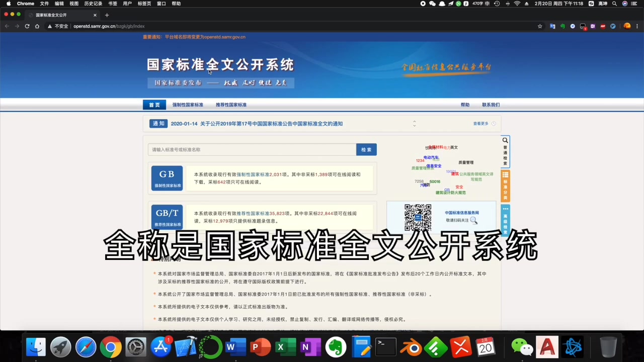The width and height of the screenshot is (644, 362).
Task: Open a new Chrome tab with the plus button
Action: click(x=107, y=15)
